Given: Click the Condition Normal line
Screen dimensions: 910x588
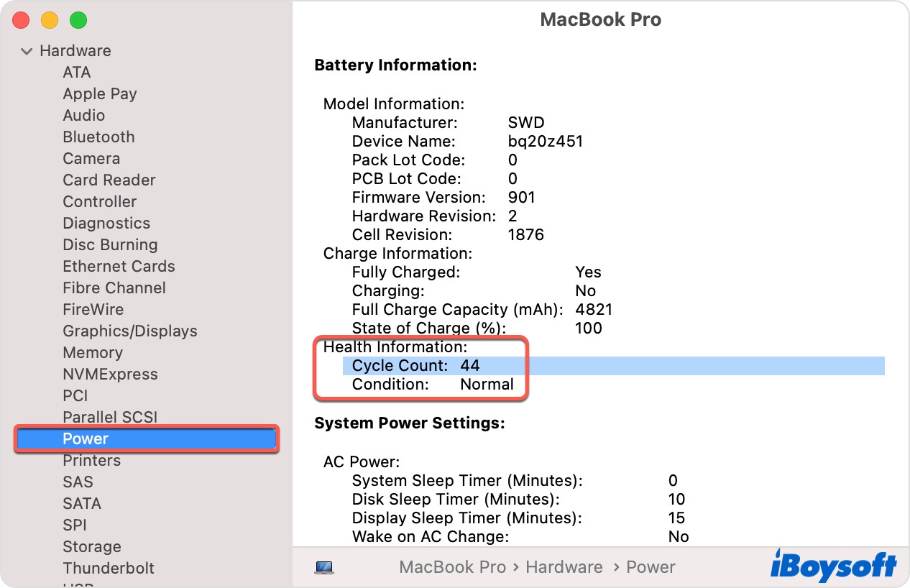Looking at the screenshot, I should (x=433, y=385).
